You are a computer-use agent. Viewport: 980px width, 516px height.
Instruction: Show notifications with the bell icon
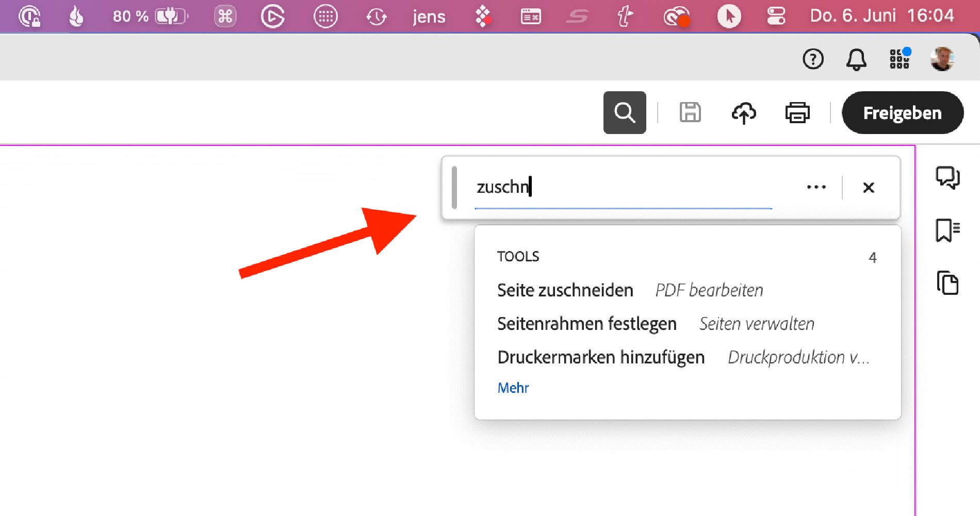[x=856, y=59]
